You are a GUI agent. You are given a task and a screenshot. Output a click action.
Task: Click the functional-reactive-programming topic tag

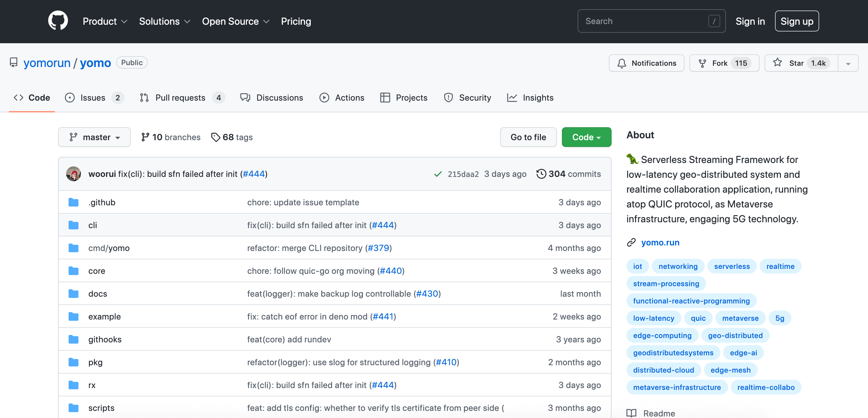point(691,301)
